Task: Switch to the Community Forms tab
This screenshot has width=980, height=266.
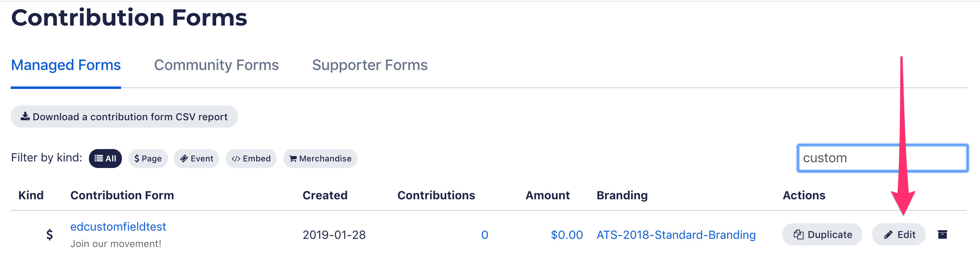Action: pyautogui.click(x=216, y=65)
